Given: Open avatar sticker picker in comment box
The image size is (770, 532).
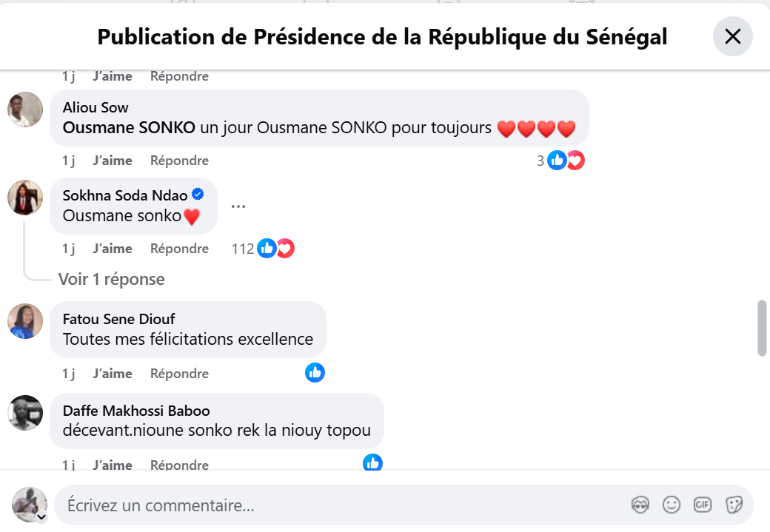Looking at the screenshot, I should [x=640, y=505].
